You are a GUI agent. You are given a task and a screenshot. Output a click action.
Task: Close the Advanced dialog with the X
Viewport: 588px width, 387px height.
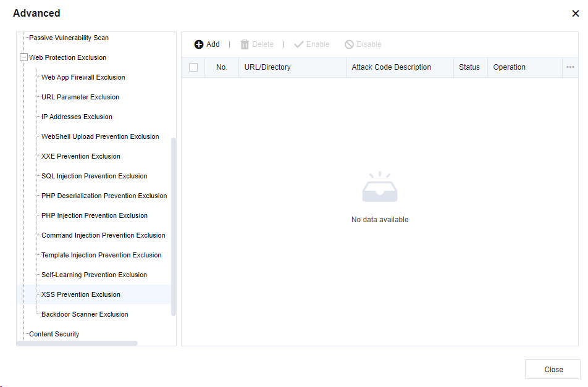[575, 14]
